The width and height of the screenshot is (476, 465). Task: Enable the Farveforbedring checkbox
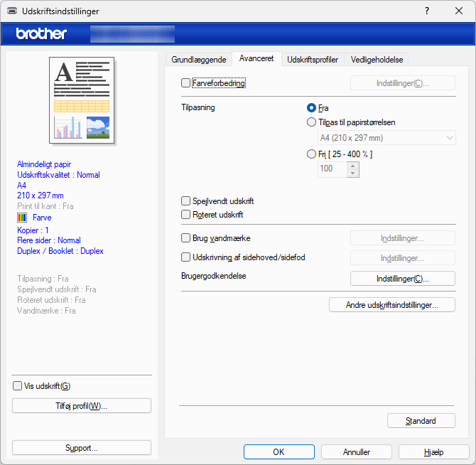(186, 83)
